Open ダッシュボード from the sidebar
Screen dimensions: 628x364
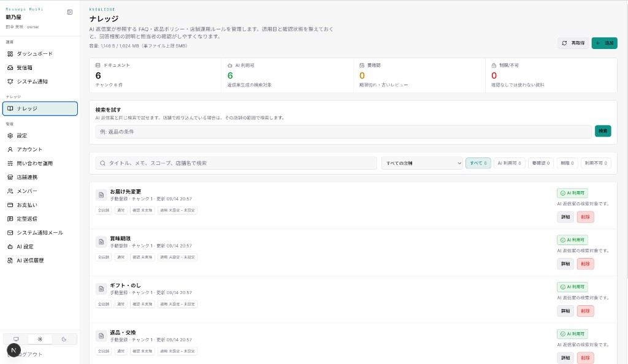[x=40, y=53]
